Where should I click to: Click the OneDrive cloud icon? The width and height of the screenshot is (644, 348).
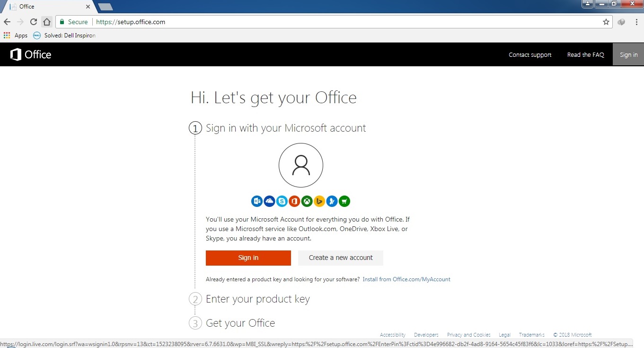(270, 201)
